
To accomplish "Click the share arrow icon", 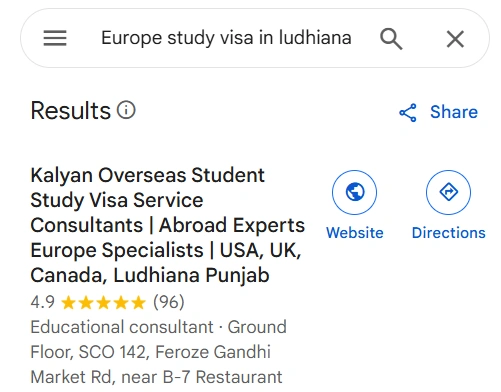I will 408,112.
